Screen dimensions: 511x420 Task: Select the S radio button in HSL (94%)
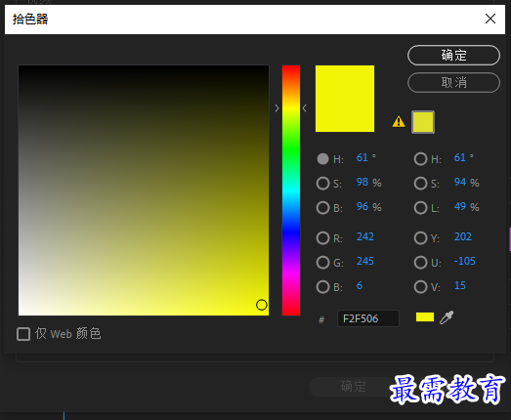421,183
